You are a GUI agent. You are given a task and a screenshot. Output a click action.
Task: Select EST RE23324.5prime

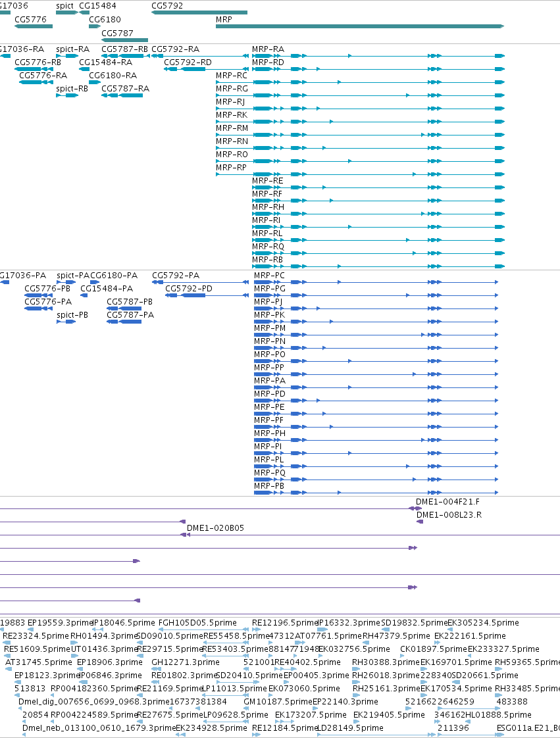36,636
